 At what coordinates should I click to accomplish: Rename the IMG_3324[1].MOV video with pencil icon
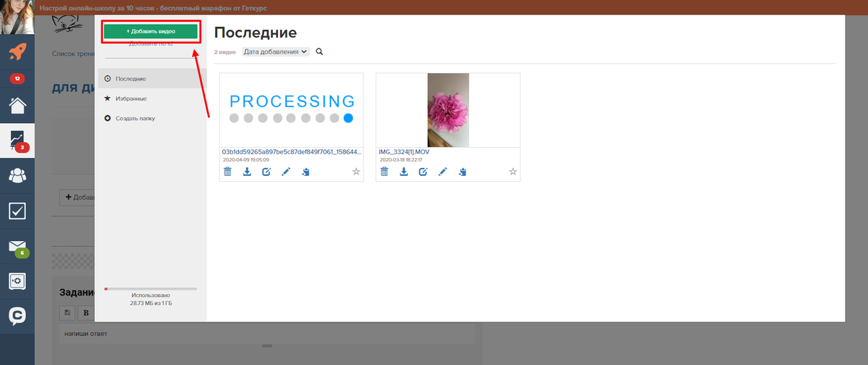pos(443,172)
